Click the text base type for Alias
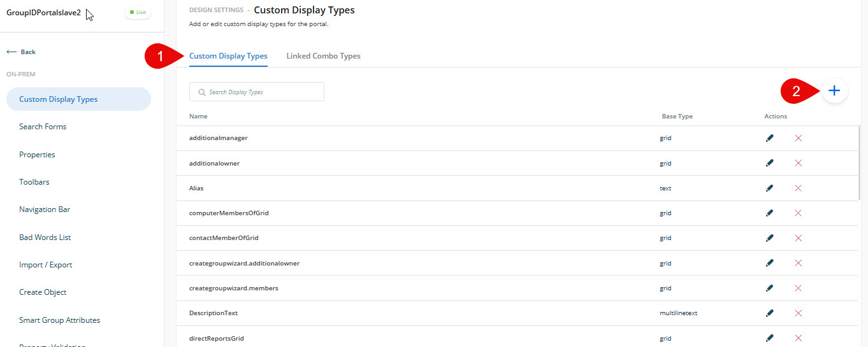868x347 pixels. coord(665,188)
